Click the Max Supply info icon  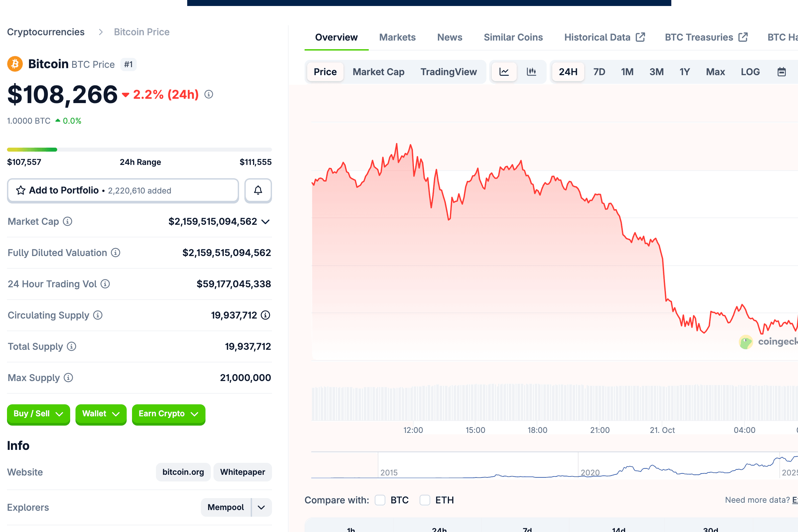pos(68,378)
